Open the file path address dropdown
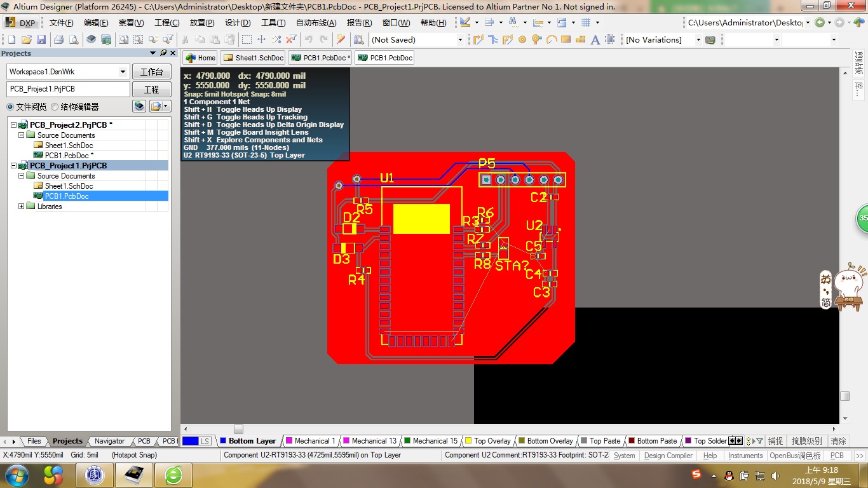 808,22
